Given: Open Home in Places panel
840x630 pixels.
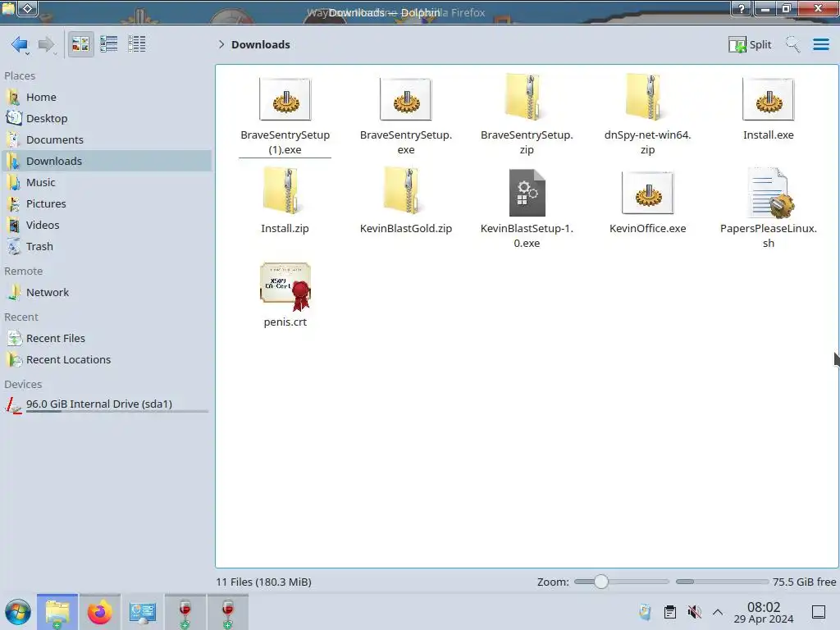Looking at the screenshot, I should (x=107, y=97).
